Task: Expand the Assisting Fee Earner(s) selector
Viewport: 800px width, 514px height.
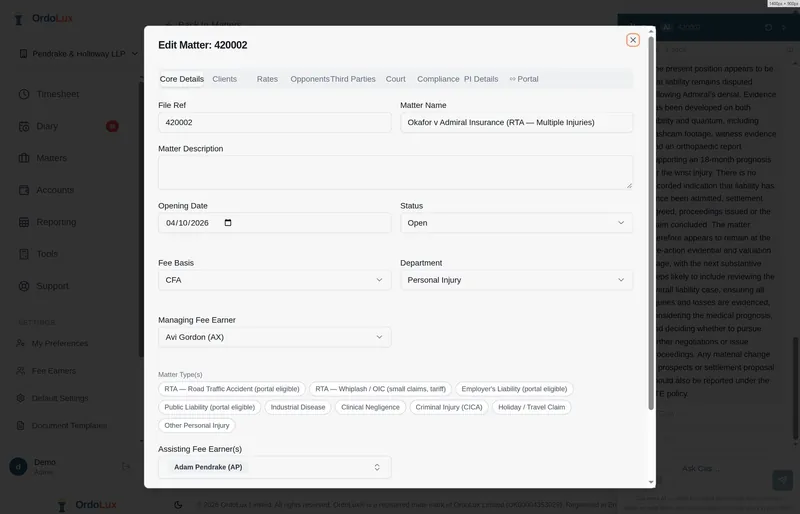Action: [274, 467]
